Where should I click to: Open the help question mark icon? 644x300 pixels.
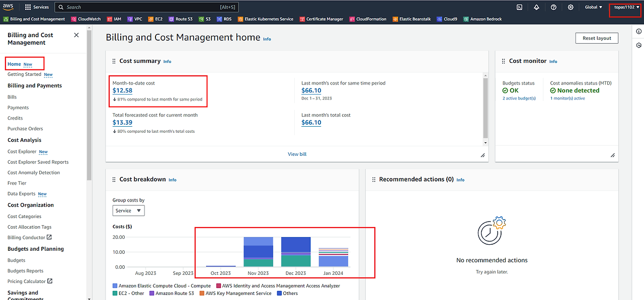[x=553, y=7]
